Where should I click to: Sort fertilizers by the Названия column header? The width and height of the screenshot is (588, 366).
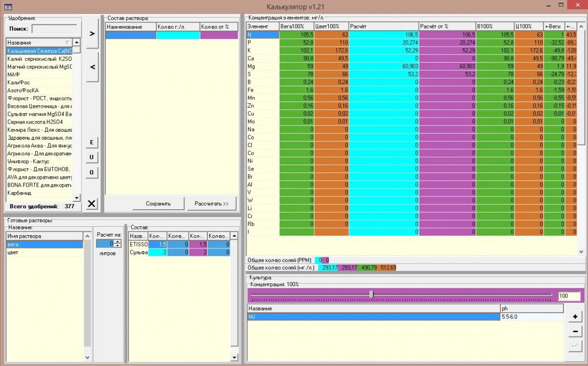click(x=39, y=43)
